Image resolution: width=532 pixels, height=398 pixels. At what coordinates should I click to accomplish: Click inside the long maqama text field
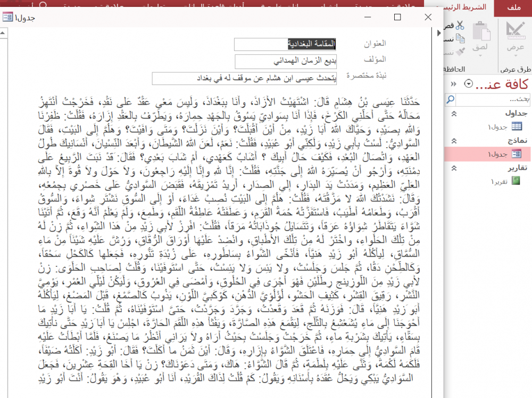point(229,240)
